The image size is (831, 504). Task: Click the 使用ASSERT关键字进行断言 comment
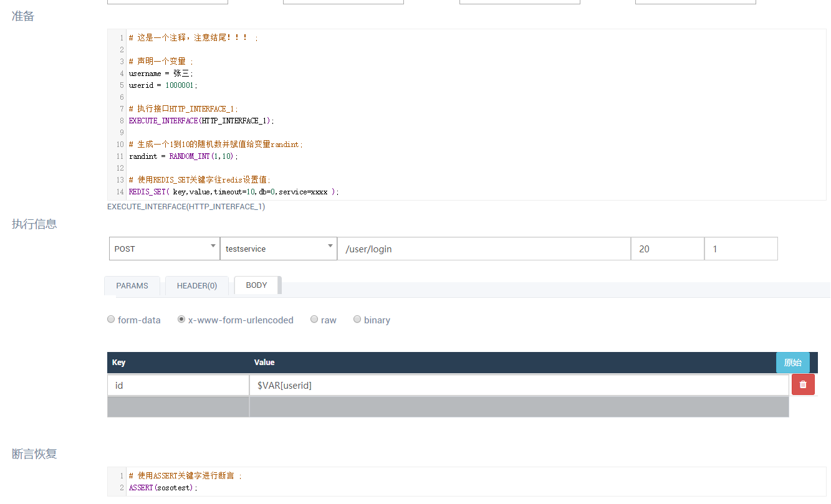(x=185, y=476)
